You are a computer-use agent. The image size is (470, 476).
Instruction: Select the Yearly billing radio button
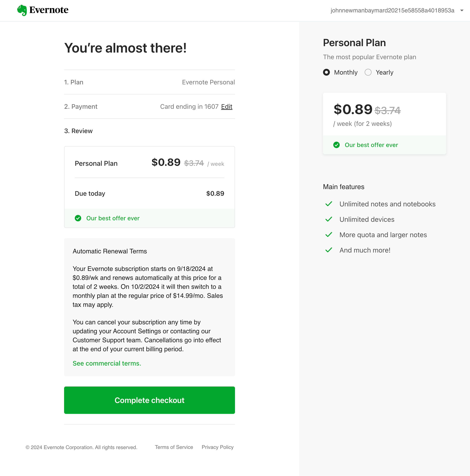click(368, 72)
